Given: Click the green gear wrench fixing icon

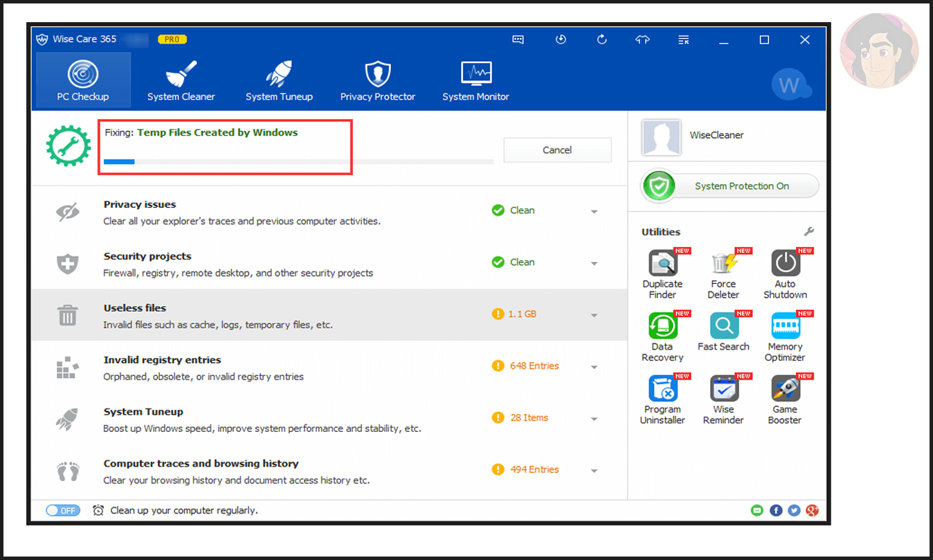Looking at the screenshot, I should point(69,145).
